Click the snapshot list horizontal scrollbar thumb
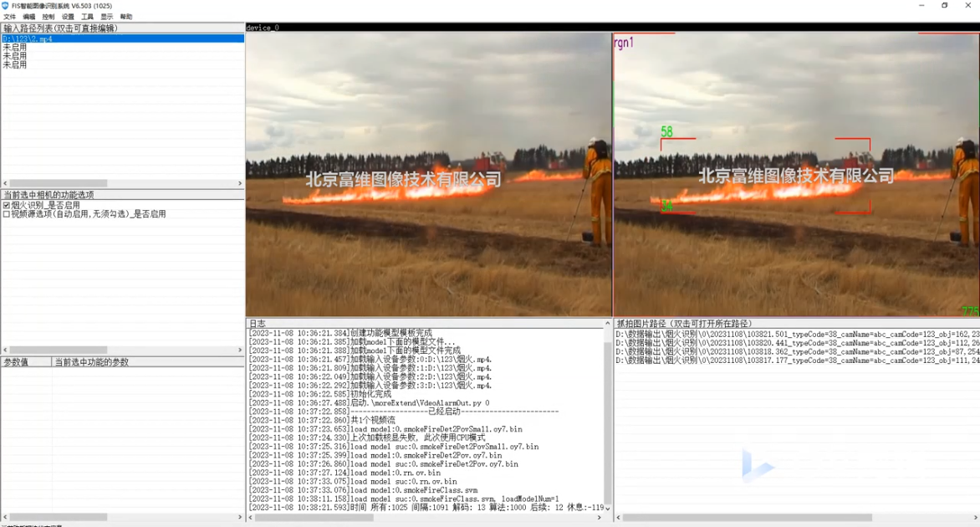The height and width of the screenshot is (527, 980). point(747,518)
